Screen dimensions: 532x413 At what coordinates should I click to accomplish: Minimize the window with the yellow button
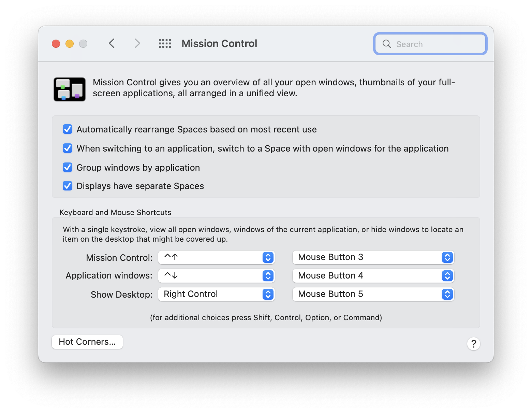[x=70, y=44]
